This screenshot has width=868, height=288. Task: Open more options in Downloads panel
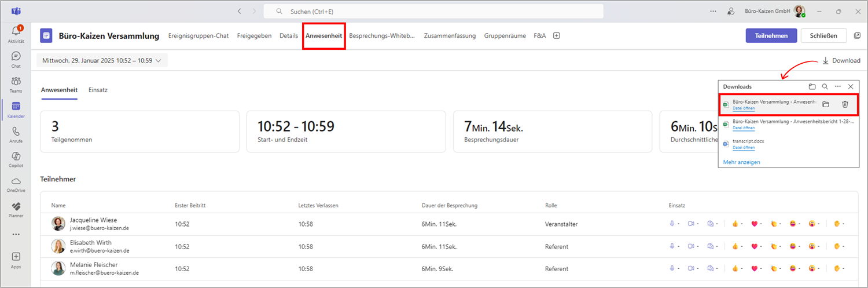tap(838, 86)
